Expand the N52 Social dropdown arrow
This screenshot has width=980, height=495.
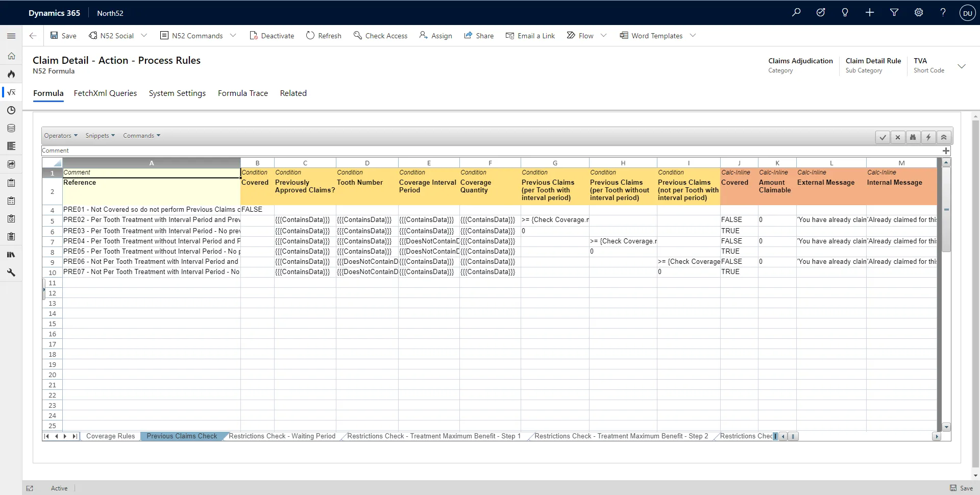click(x=144, y=36)
